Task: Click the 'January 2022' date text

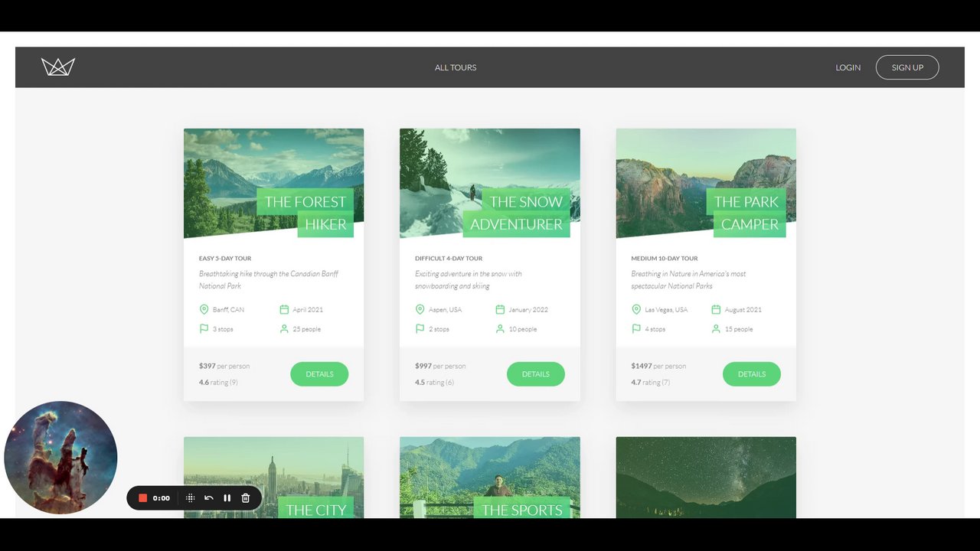Action: point(528,310)
